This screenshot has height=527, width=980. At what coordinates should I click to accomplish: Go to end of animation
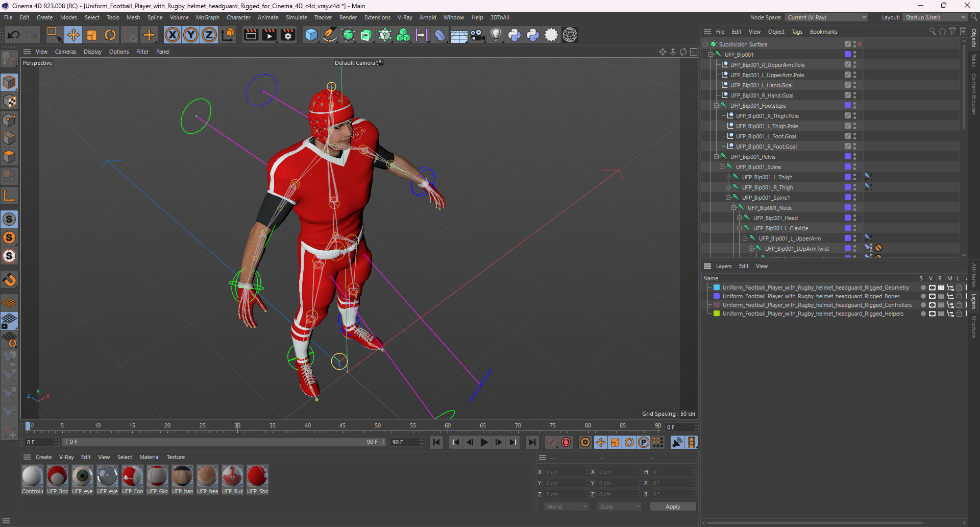(x=532, y=442)
